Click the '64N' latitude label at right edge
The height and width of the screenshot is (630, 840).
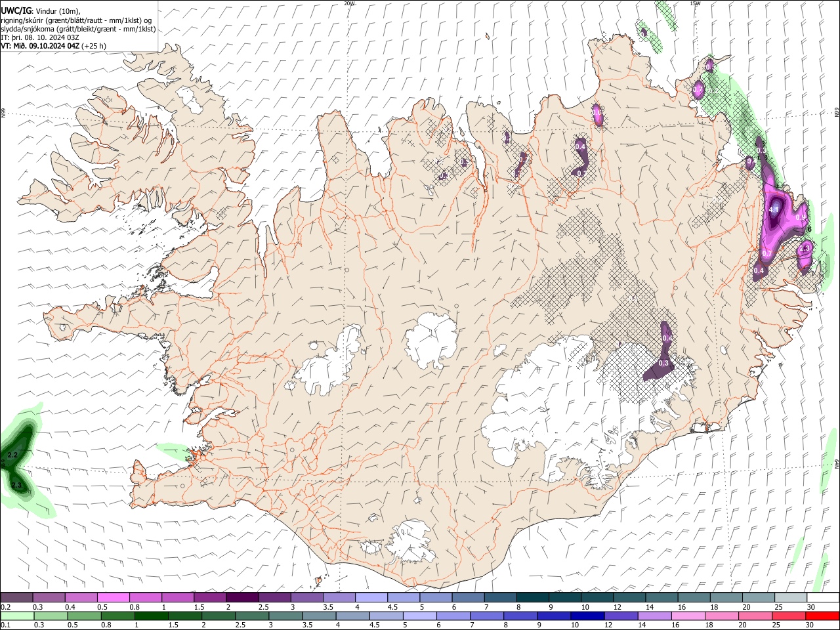(x=837, y=463)
